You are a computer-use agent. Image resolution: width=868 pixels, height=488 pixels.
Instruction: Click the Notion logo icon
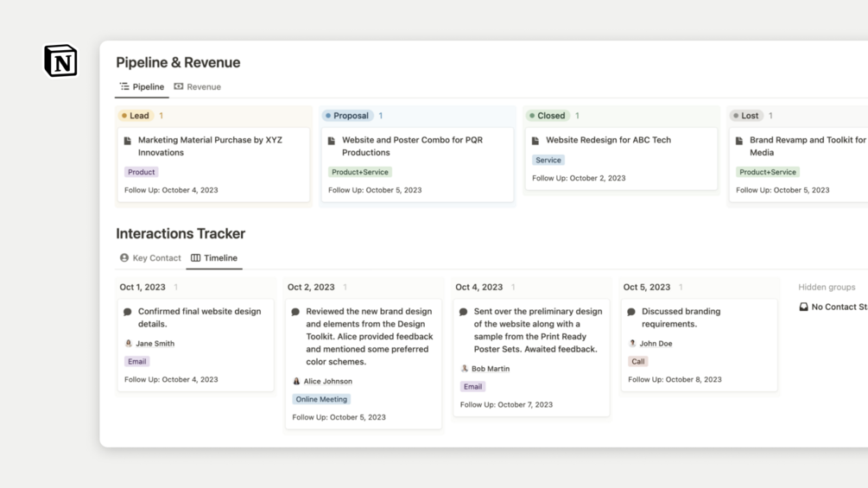point(60,61)
